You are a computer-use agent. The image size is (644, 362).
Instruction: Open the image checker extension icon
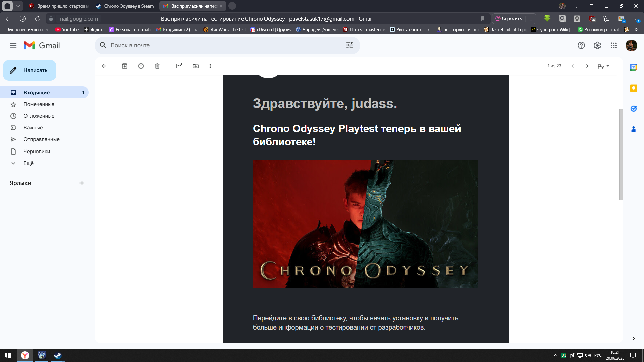point(621,19)
